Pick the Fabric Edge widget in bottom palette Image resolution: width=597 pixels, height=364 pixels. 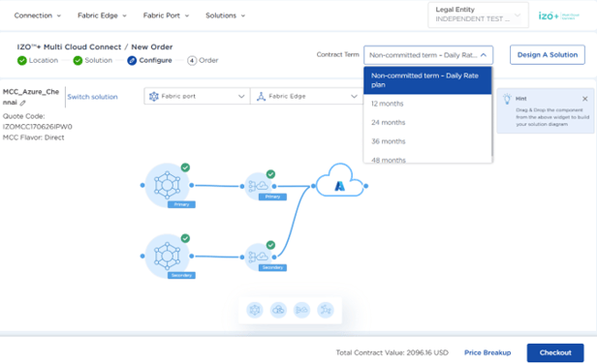click(326, 310)
